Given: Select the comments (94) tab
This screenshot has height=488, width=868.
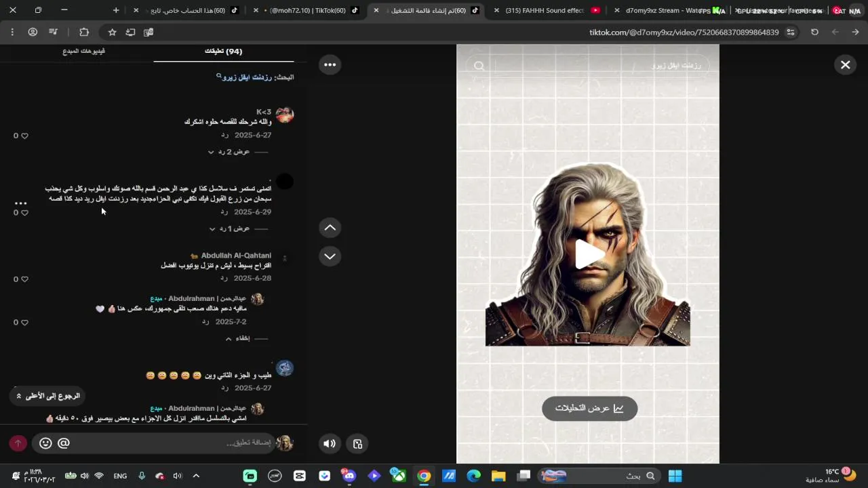Looking at the screenshot, I should [224, 52].
